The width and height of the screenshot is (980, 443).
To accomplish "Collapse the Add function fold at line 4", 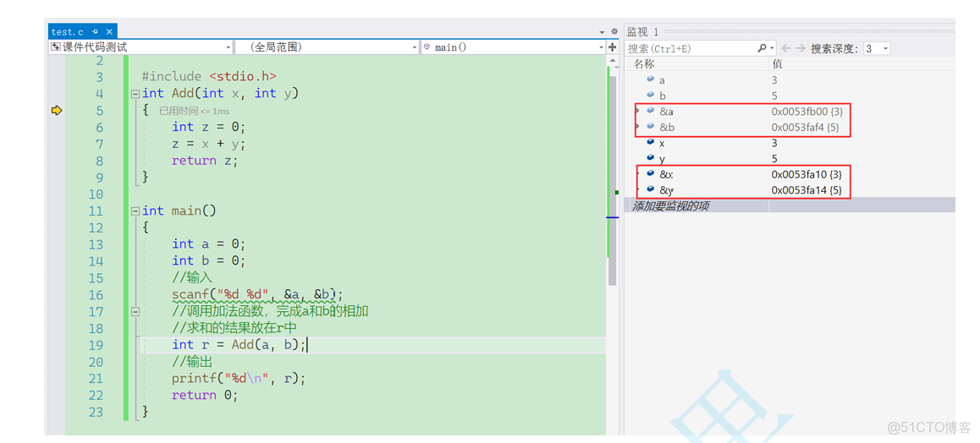I will pos(135,94).
